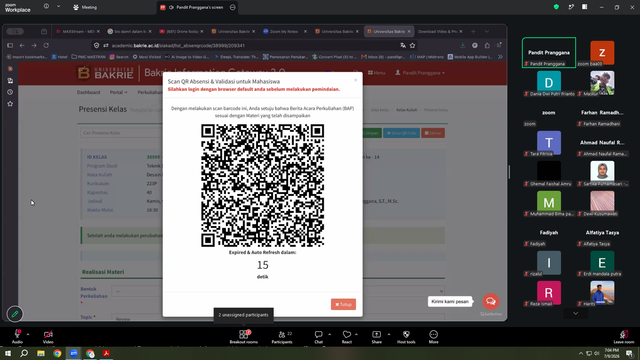Open the Windows Start menu

point(8,353)
